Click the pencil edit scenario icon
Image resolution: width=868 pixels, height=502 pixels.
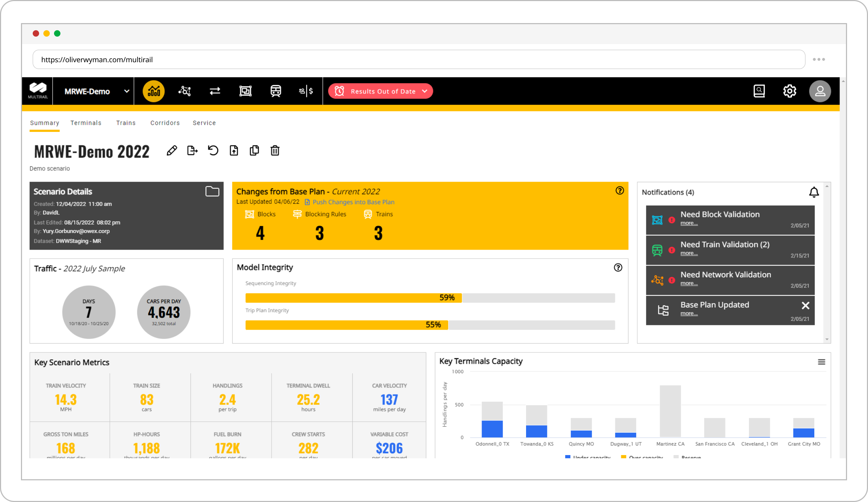click(172, 151)
